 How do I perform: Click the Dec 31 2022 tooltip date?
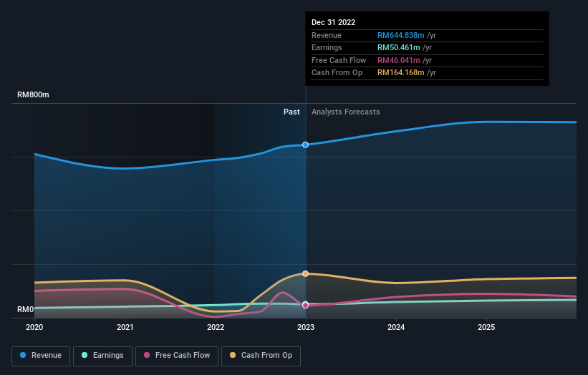pyautogui.click(x=333, y=22)
